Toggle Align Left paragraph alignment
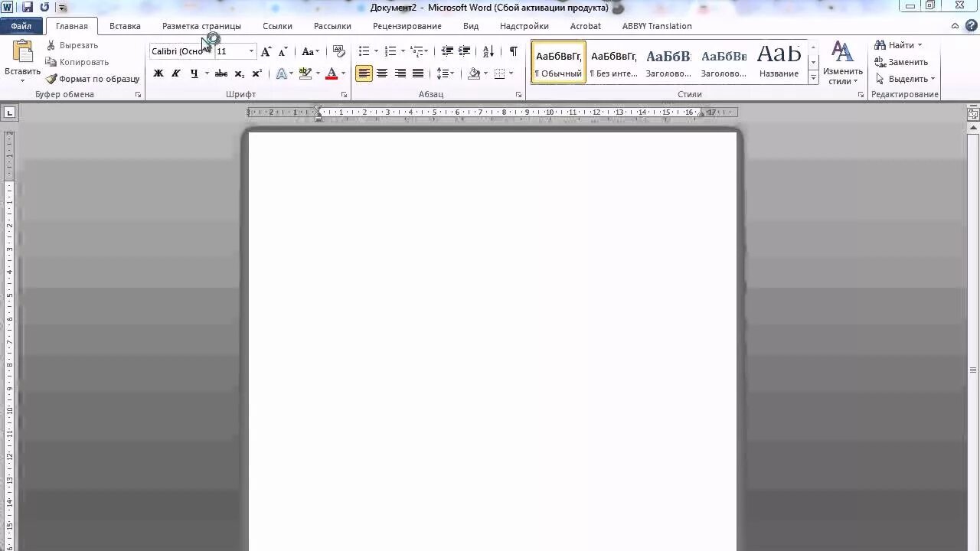 pos(364,73)
